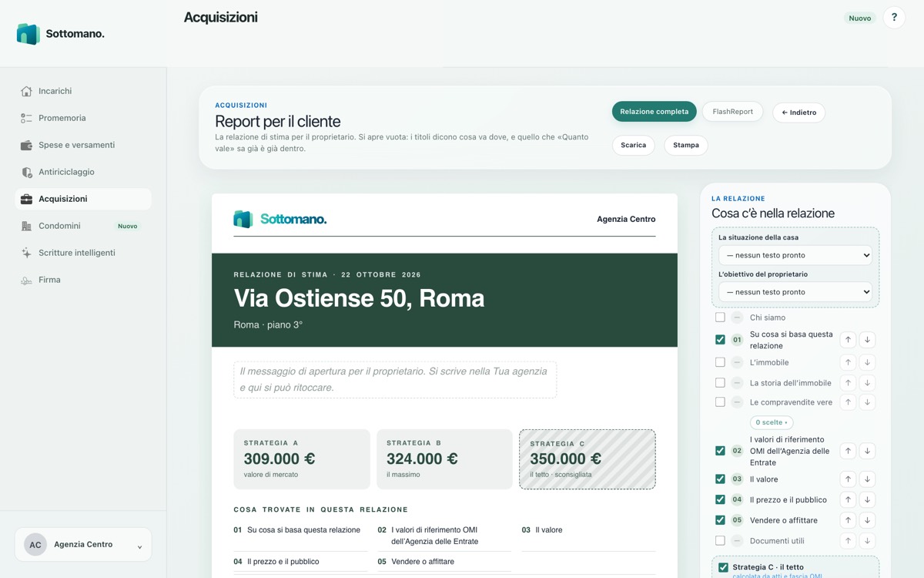Click Strategia C card 350.000 €
924x578 pixels.
(588, 459)
